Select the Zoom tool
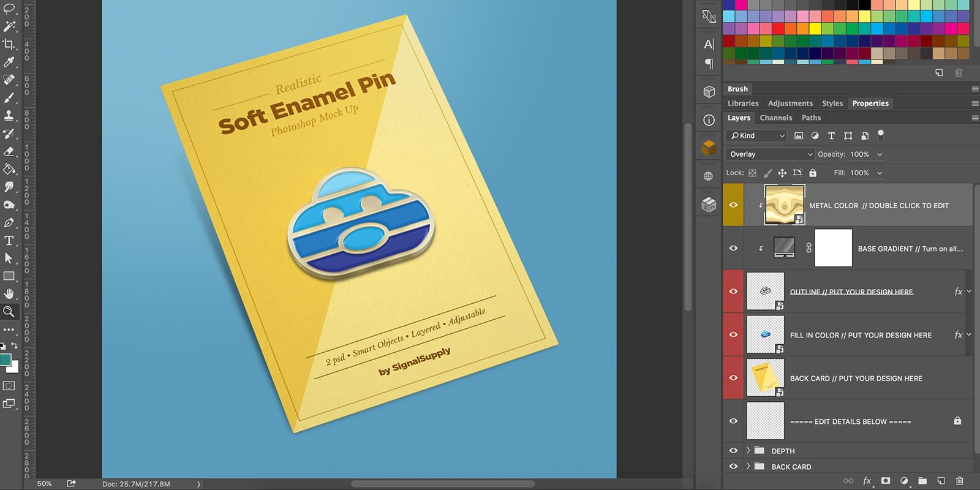 coord(9,311)
